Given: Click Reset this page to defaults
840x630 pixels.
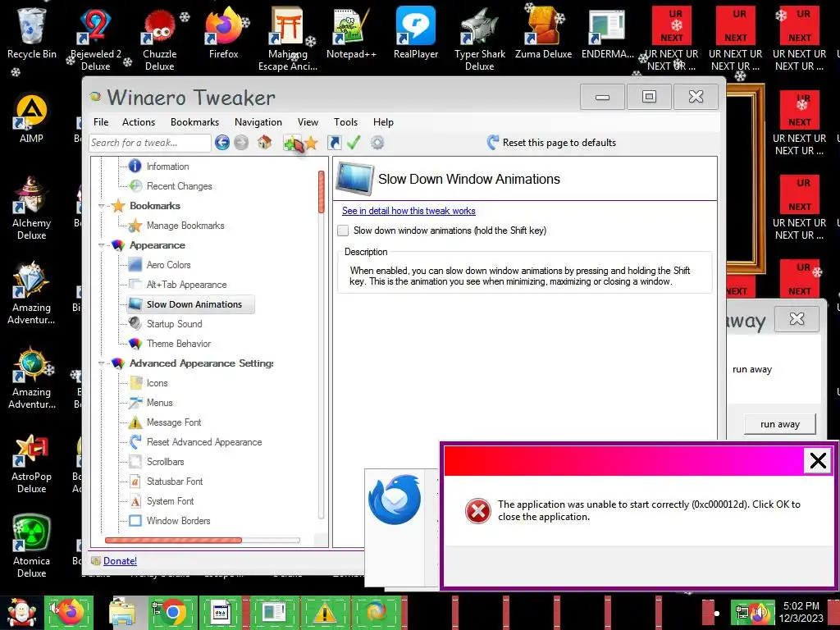Looking at the screenshot, I should [x=552, y=143].
